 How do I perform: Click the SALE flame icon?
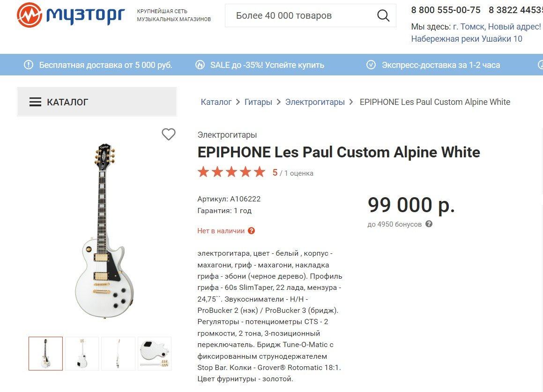coord(200,65)
